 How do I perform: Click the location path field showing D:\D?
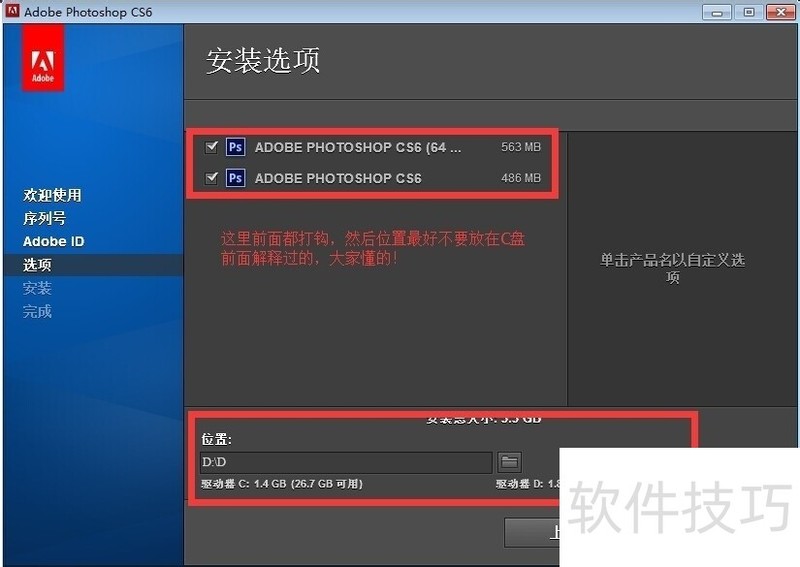pos(346,462)
